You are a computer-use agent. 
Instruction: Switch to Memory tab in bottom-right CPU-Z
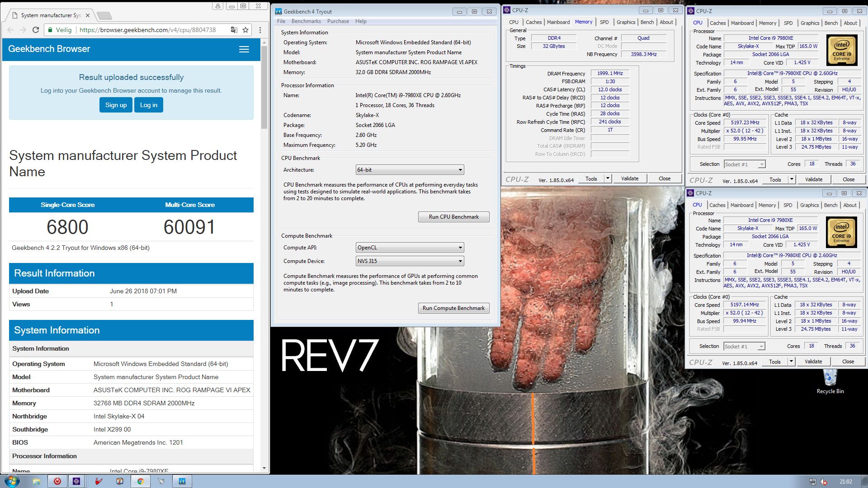767,205
